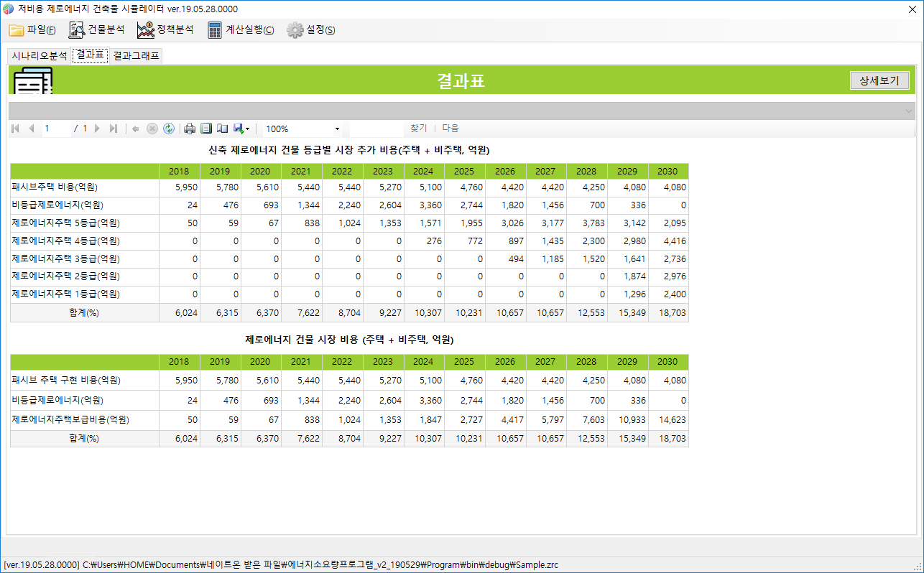This screenshot has height=573, width=924.
Task: Jump to last report page
Action: click(113, 129)
